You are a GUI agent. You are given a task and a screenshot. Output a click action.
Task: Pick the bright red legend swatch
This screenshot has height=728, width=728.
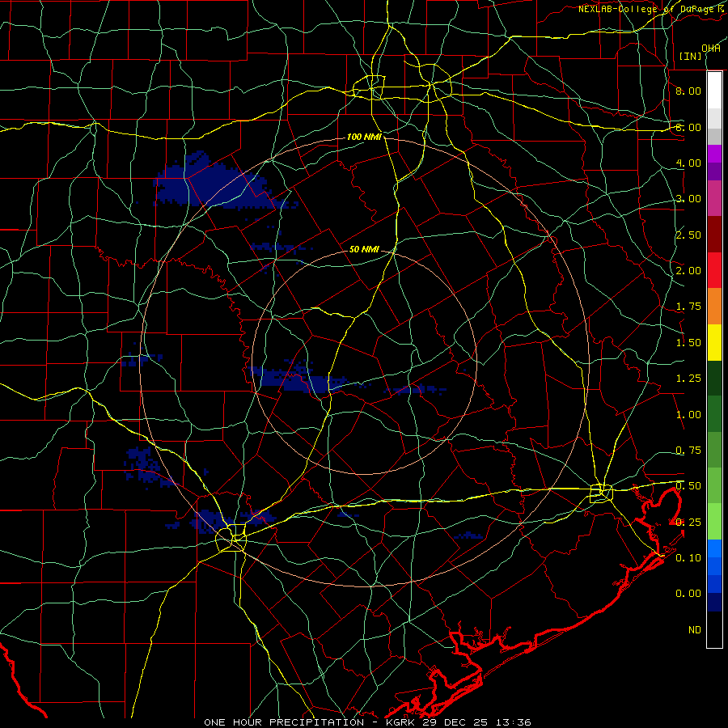point(714,270)
